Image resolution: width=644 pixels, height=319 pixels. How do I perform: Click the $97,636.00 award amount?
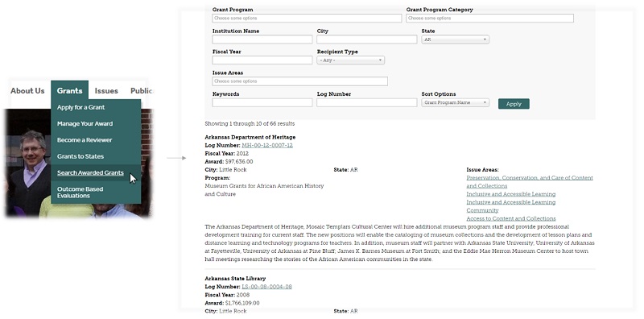[x=239, y=162]
